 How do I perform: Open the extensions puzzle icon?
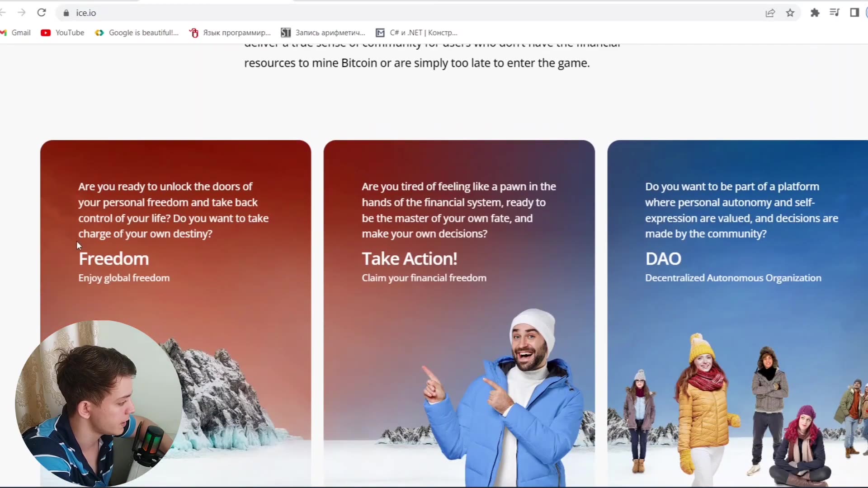coord(815,13)
